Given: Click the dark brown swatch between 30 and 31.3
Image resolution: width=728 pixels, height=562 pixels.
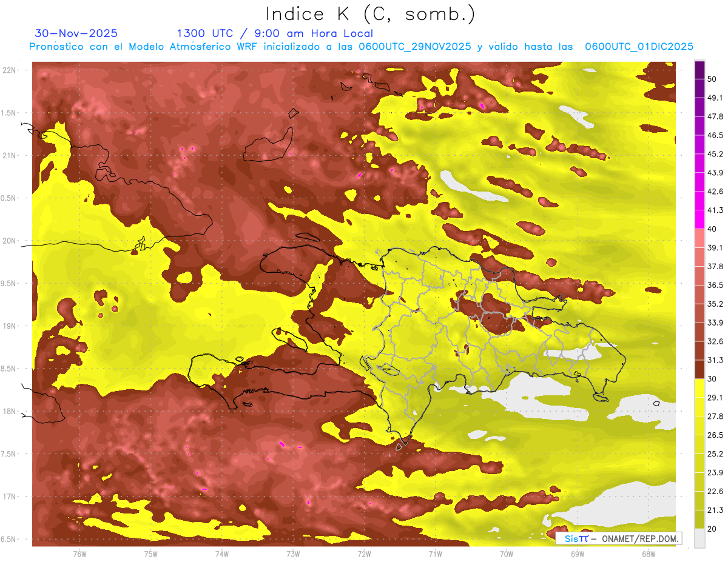Looking at the screenshot, I should pos(699,370).
